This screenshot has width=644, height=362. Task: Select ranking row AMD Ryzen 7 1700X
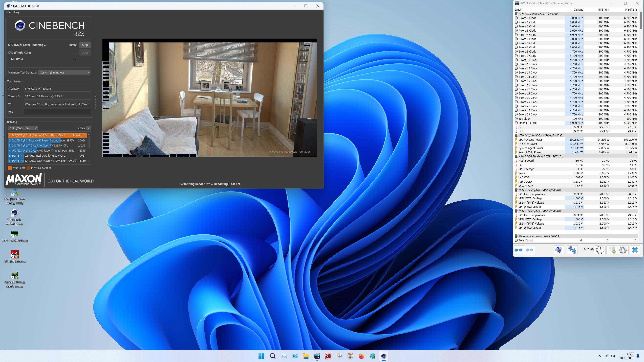[x=48, y=161]
